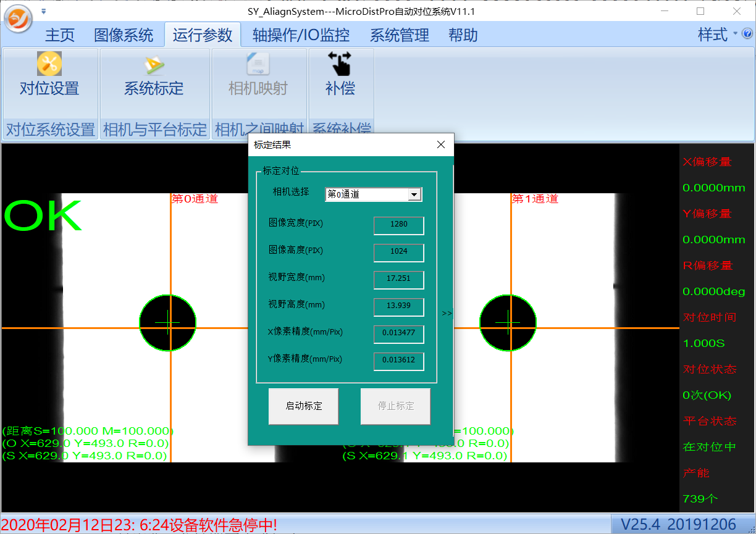Click the round application logo button
756x534 pixels.
pyautogui.click(x=18, y=19)
